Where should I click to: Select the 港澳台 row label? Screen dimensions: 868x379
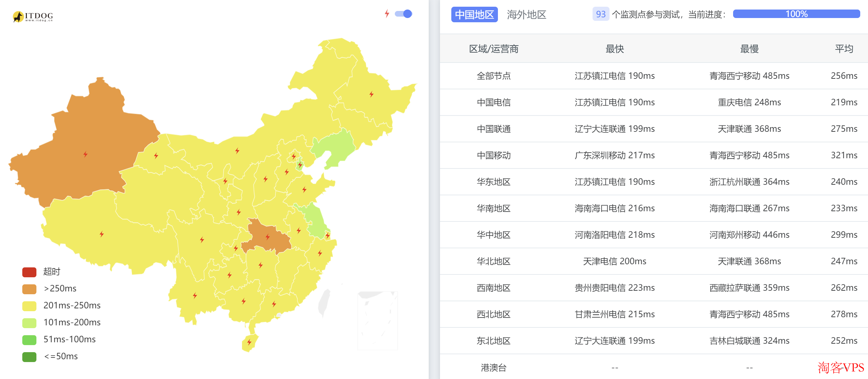point(494,367)
